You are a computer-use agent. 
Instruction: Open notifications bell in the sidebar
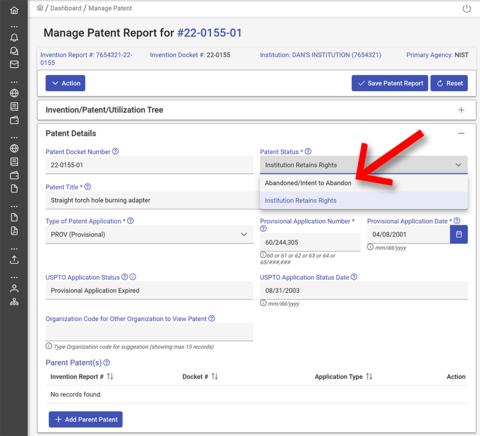click(x=14, y=37)
